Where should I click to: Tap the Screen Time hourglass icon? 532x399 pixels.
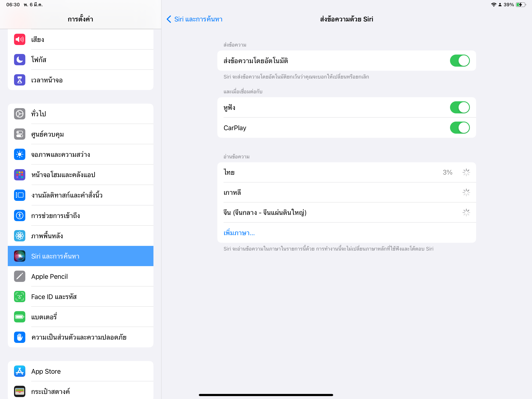coord(19,80)
